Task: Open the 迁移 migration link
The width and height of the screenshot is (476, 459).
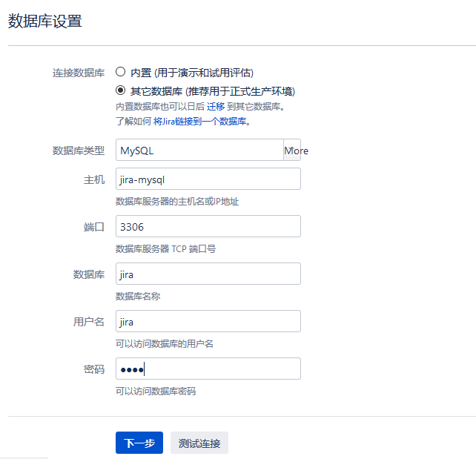Action: (216, 107)
